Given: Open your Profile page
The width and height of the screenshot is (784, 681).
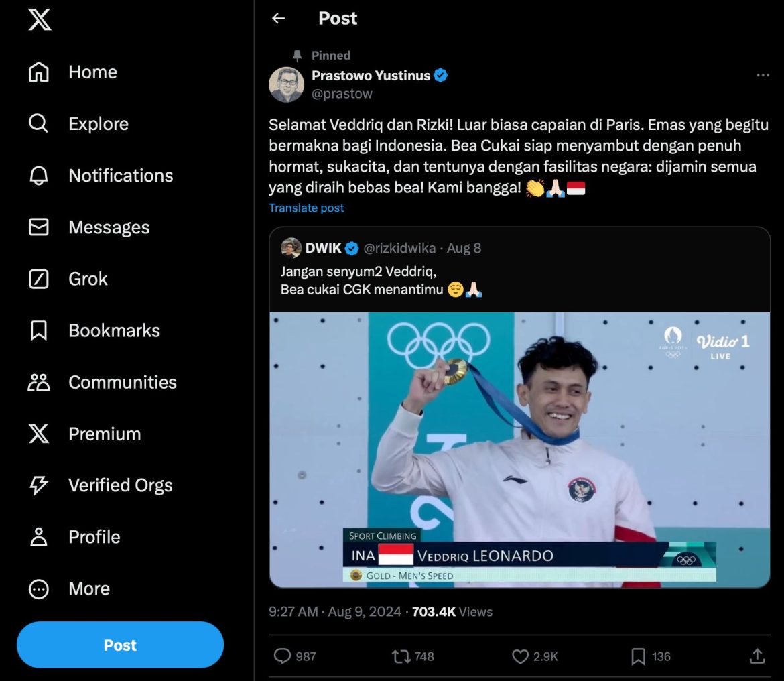Looking at the screenshot, I should coord(94,537).
